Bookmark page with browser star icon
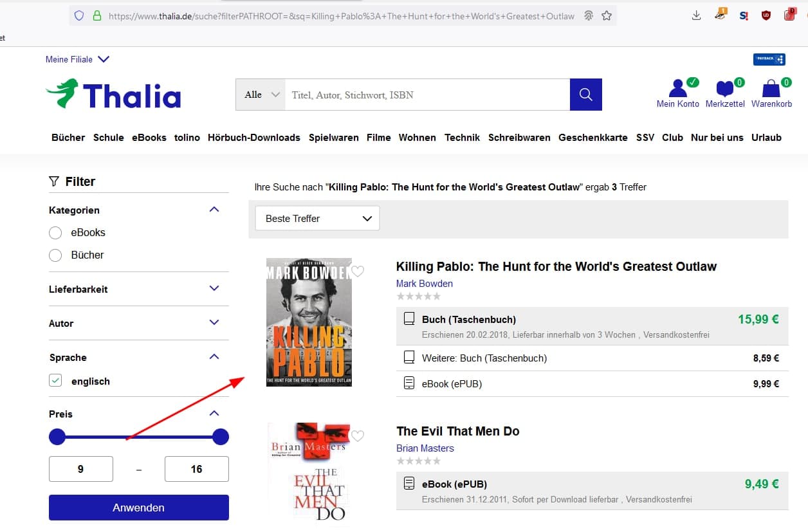The height and width of the screenshot is (532, 808). pyautogui.click(x=607, y=16)
